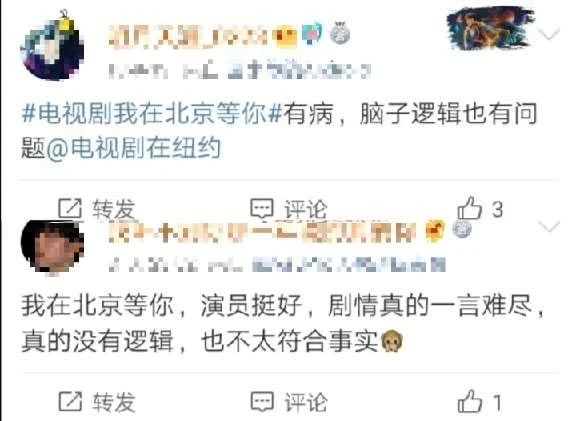The height and width of the screenshot is (421, 576).
Task: Expand the first post's chevron menu
Action: [x=550, y=34]
